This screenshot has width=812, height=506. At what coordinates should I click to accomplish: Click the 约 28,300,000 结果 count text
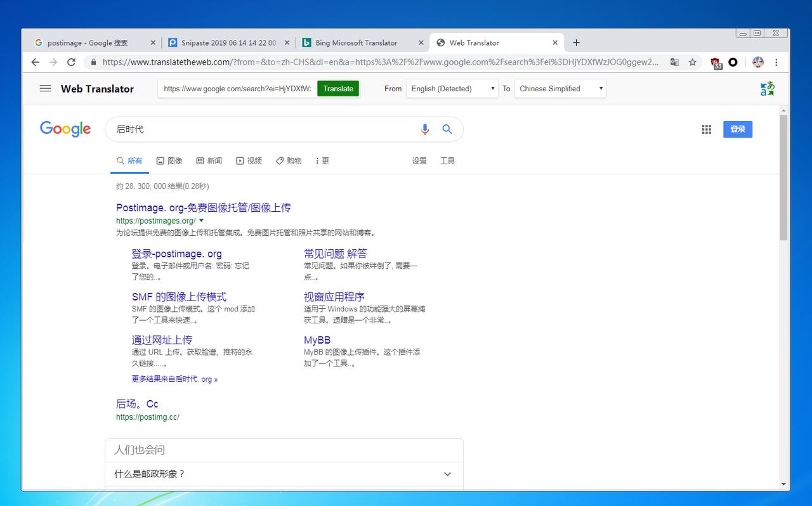point(162,186)
